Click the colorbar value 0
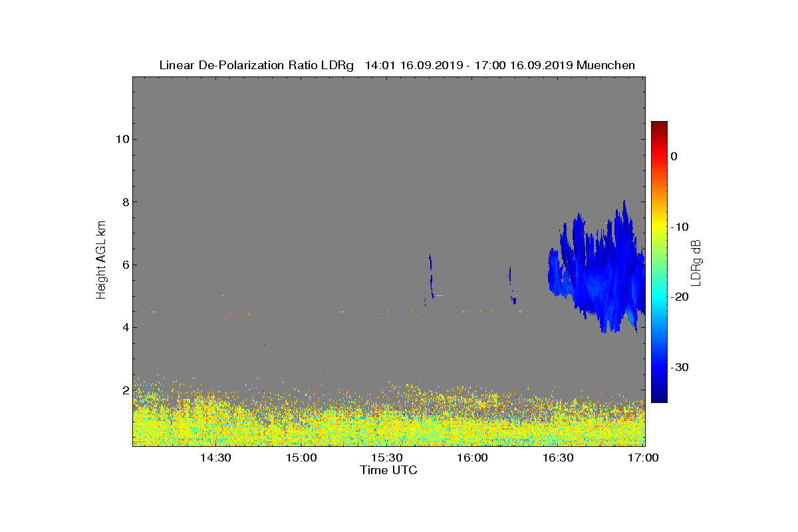 (x=674, y=156)
